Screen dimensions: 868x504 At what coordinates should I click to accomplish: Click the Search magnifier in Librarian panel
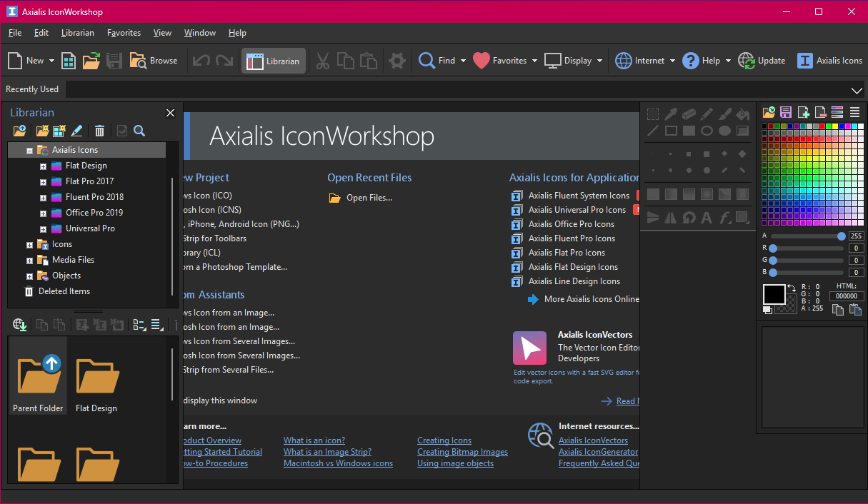coord(139,131)
